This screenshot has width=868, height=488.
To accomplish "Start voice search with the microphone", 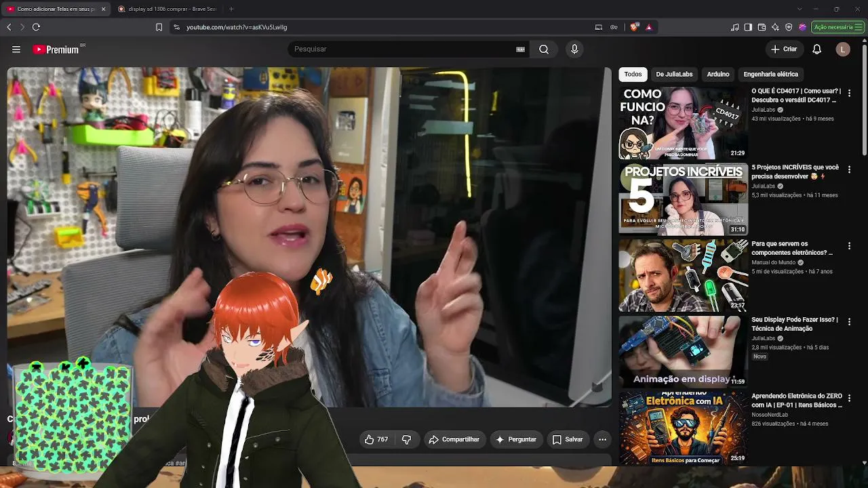I will tap(574, 49).
